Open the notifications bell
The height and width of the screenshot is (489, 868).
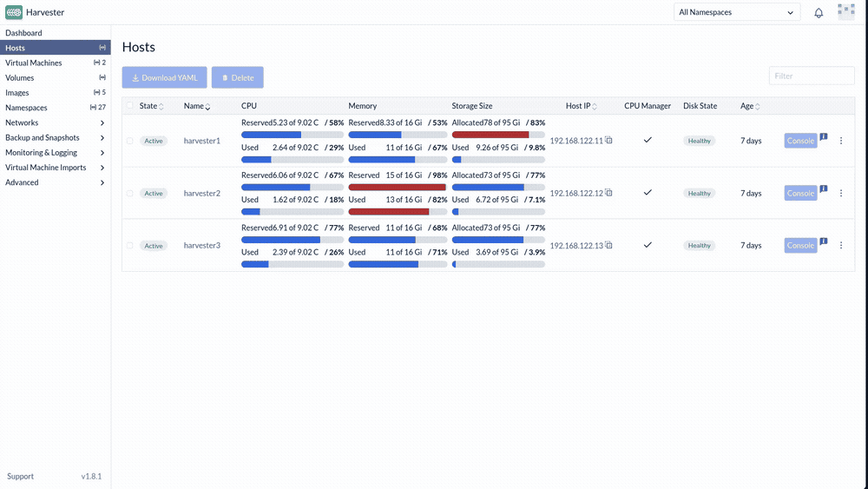[x=819, y=13]
